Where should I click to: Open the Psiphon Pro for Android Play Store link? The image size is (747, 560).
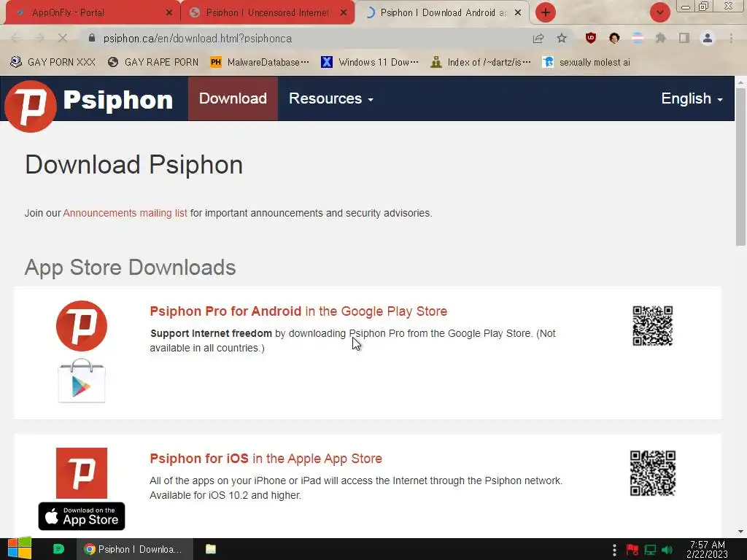point(298,311)
